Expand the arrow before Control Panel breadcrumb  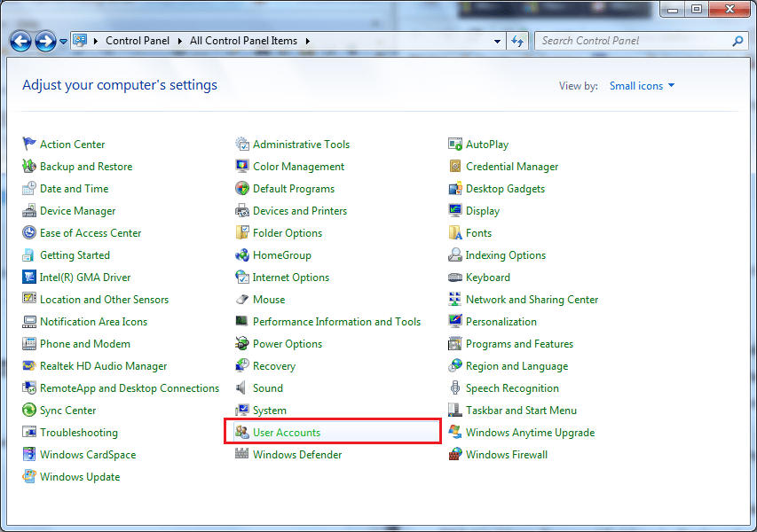[96, 41]
